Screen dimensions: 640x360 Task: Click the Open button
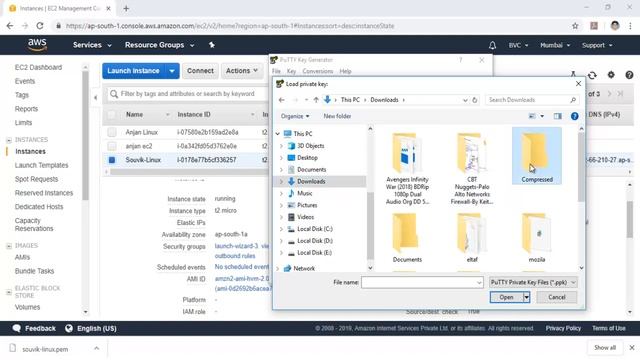tap(507, 297)
